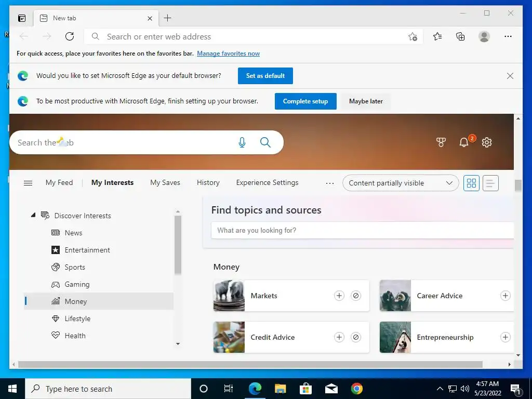Go to My Feed tab
The width and height of the screenshot is (532, 399).
click(59, 182)
